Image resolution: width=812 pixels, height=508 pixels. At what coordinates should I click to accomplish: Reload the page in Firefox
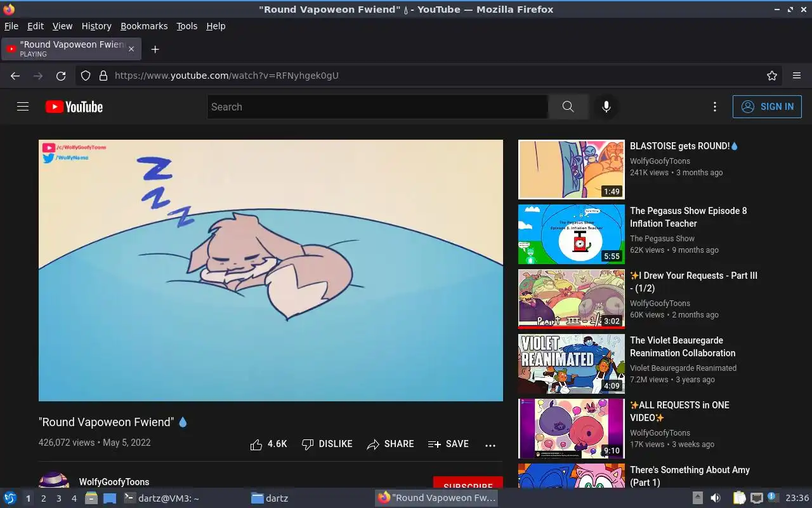(61, 76)
